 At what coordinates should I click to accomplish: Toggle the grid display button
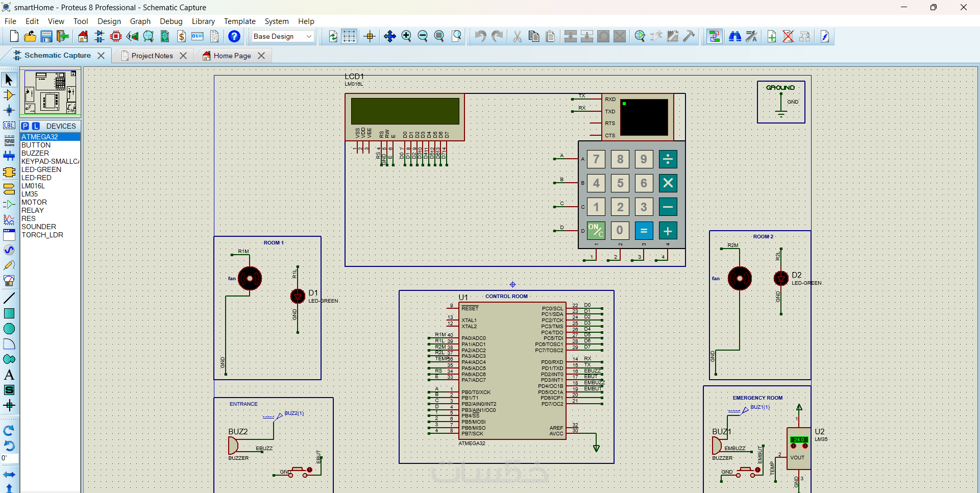[x=349, y=36]
